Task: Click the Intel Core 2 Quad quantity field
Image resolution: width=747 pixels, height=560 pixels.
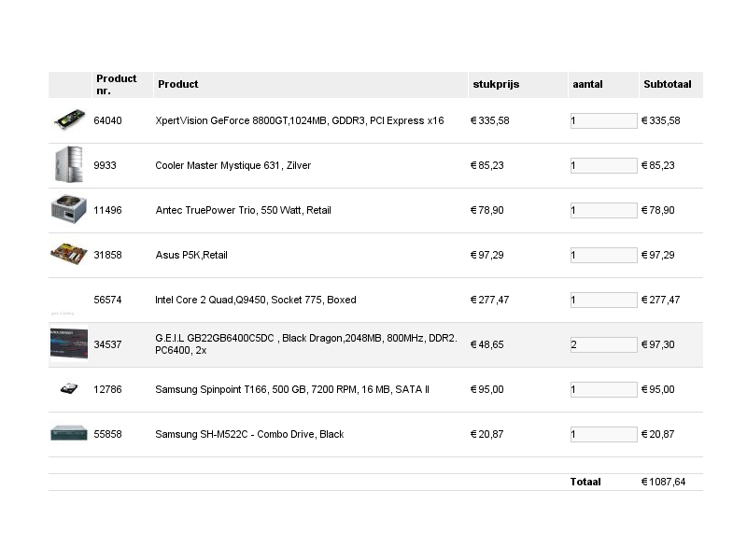Action: (603, 300)
